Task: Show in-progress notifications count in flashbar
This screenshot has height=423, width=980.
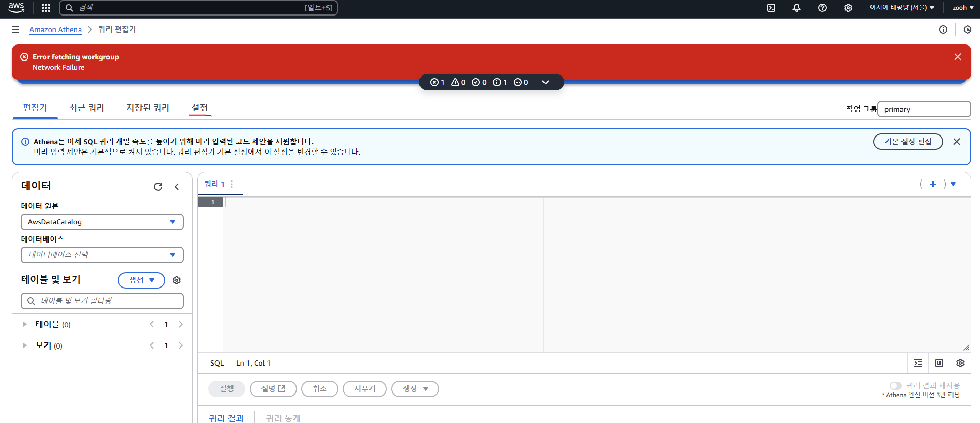Action: (x=521, y=82)
